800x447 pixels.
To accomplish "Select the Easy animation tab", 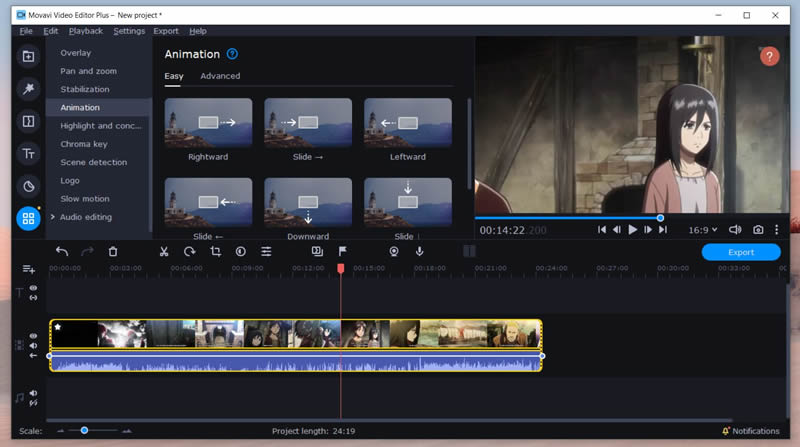I will [173, 76].
